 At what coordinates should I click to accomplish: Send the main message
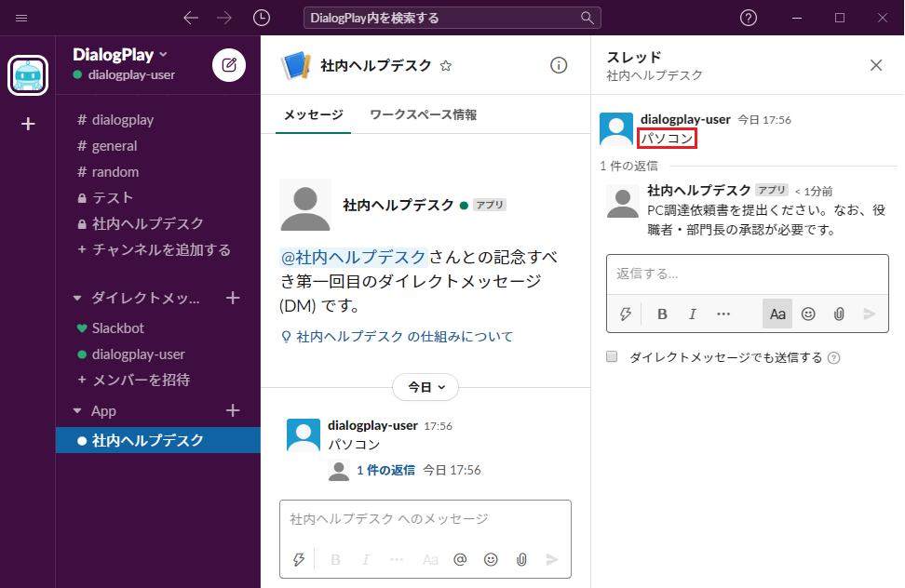click(x=552, y=559)
